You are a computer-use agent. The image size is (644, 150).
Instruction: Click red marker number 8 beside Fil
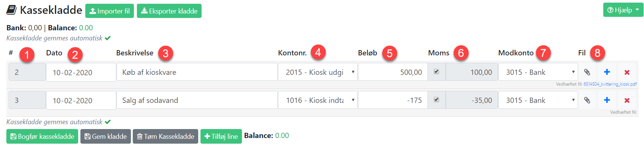pyautogui.click(x=597, y=53)
